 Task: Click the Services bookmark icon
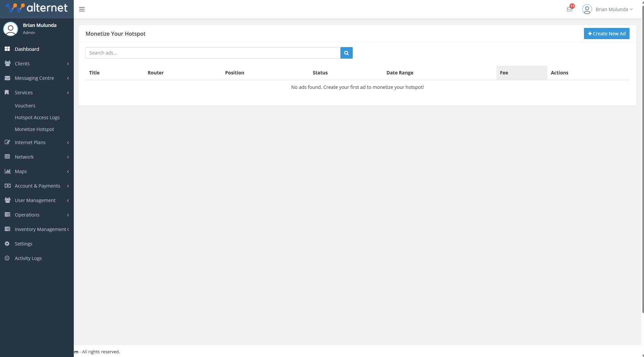pyautogui.click(x=7, y=93)
